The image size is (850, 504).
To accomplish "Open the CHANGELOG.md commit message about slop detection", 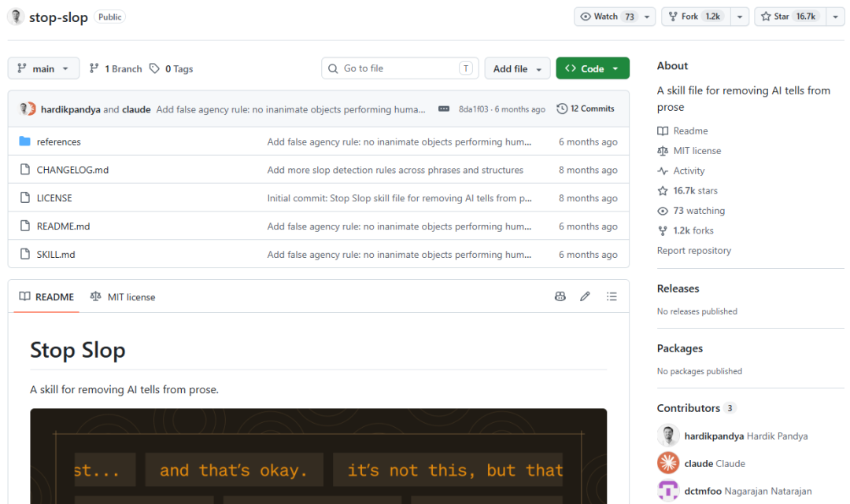I will pos(395,170).
